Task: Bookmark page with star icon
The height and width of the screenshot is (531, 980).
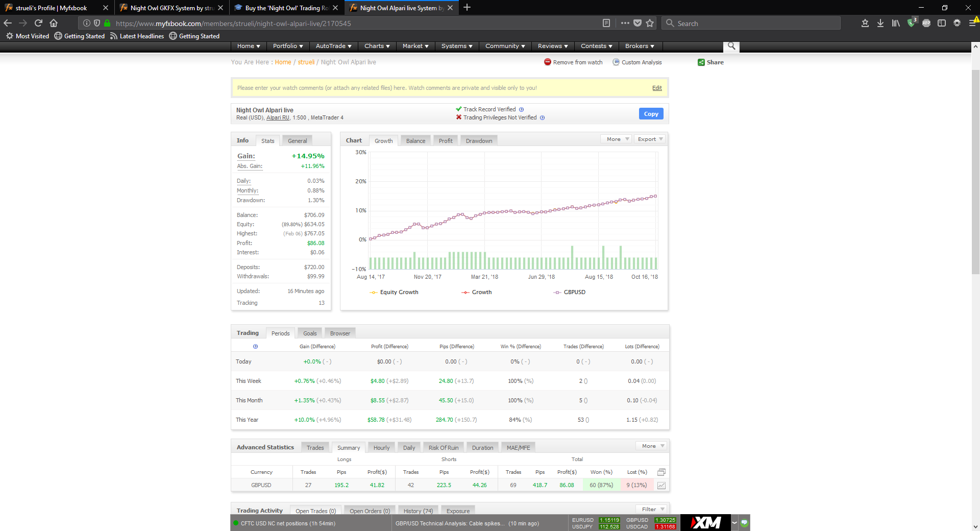Action: (x=650, y=23)
